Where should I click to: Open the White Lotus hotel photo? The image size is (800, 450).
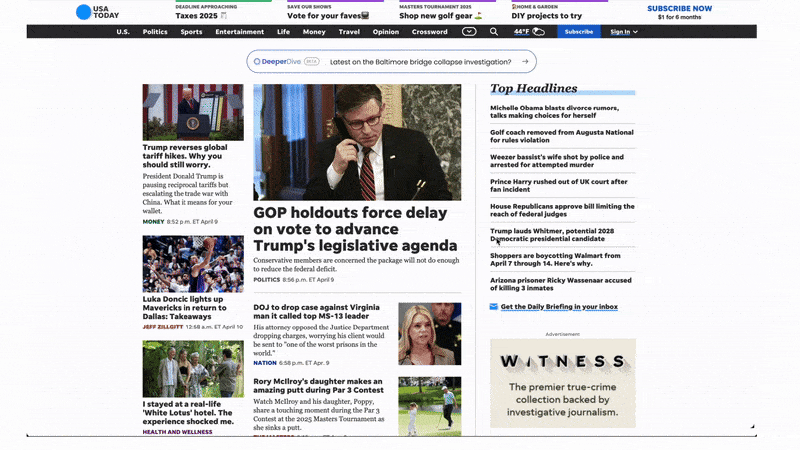[193, 369]
